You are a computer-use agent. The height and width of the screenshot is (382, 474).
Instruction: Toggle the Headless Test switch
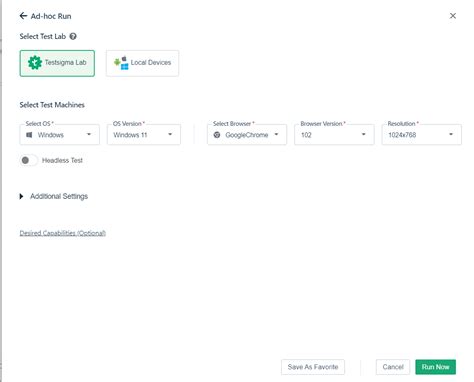coord(29,160)
